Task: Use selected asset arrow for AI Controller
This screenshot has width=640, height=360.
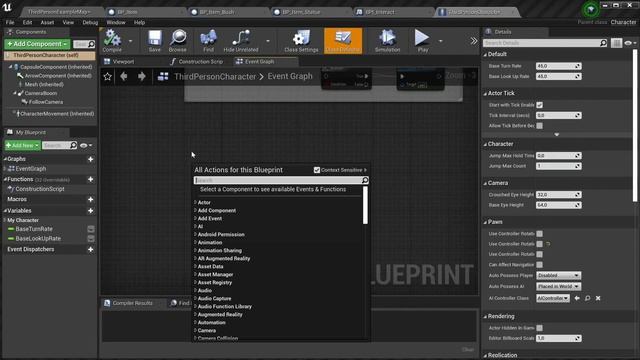Action: pyautogui.click(x=577, y=298)
